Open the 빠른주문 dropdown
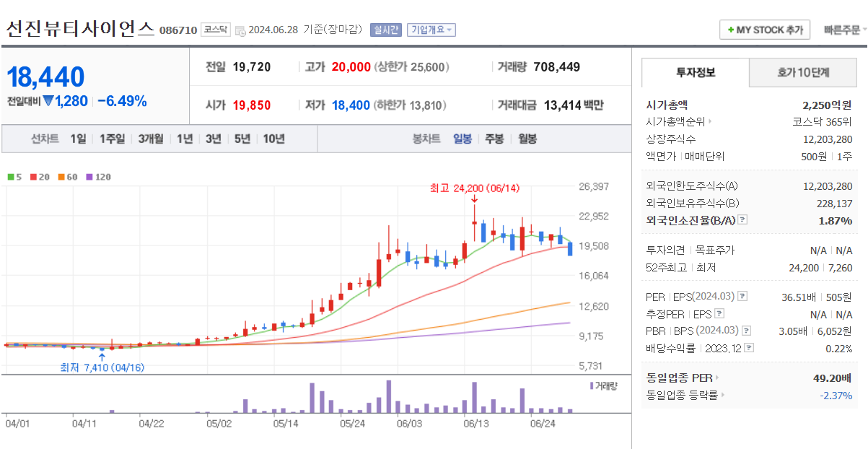The height and width of the screenshot is (449, 868). pos(846,30)
